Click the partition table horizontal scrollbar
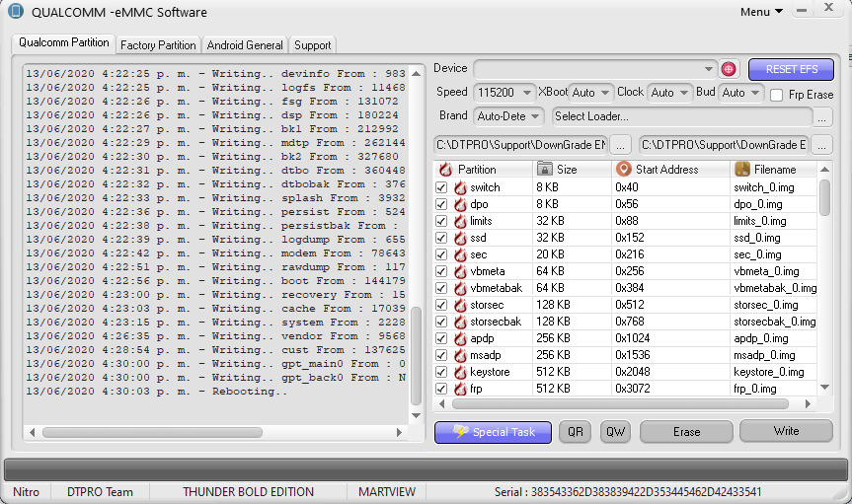Image resolution: width=852 pixels, height=504 pixels. tap(620, 404)
